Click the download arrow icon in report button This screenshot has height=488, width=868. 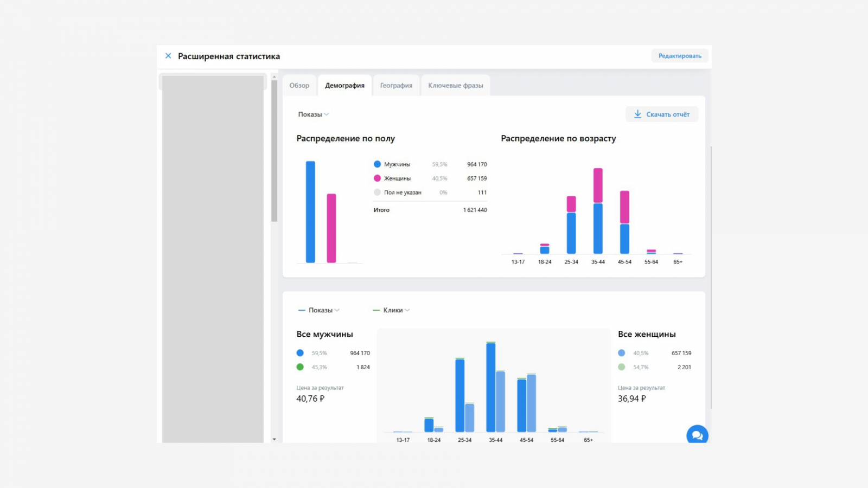(638, 114)
